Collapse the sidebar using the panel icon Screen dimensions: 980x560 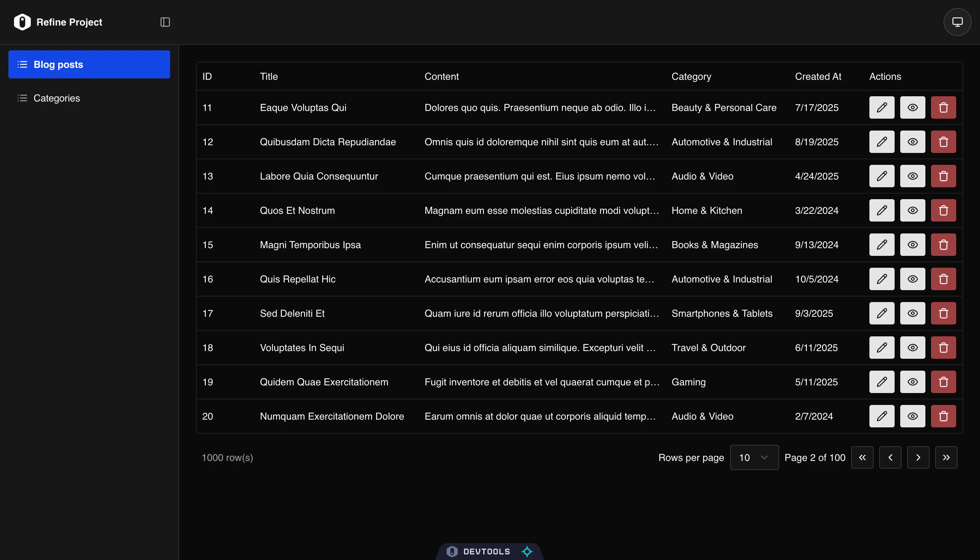click(x=165, y=22)
